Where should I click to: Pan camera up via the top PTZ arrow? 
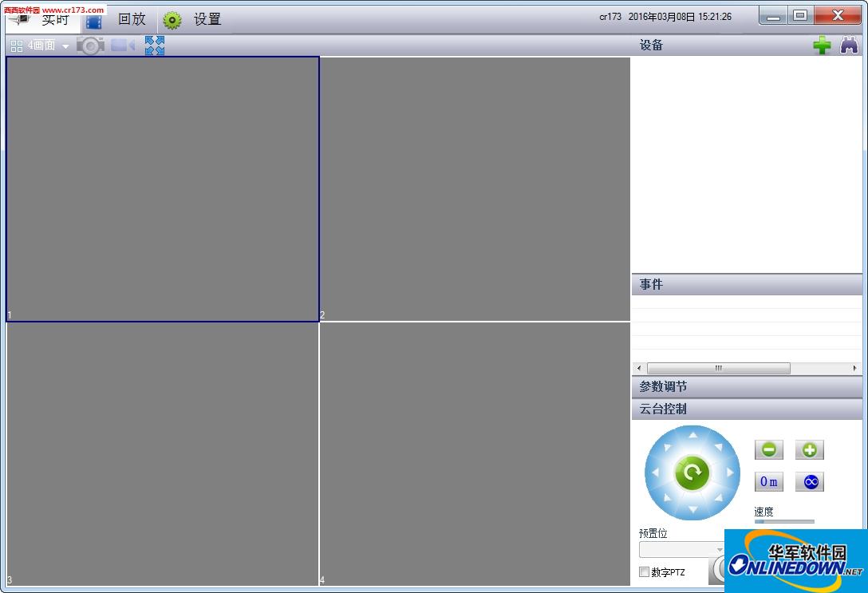692,435
